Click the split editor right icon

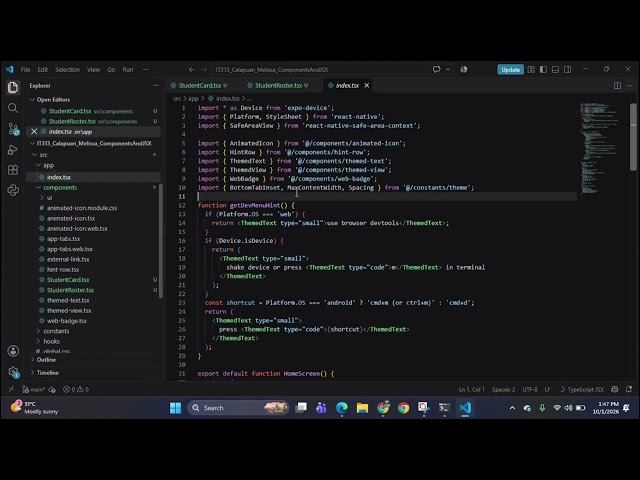pyautogui.click(x=617, y=85)
